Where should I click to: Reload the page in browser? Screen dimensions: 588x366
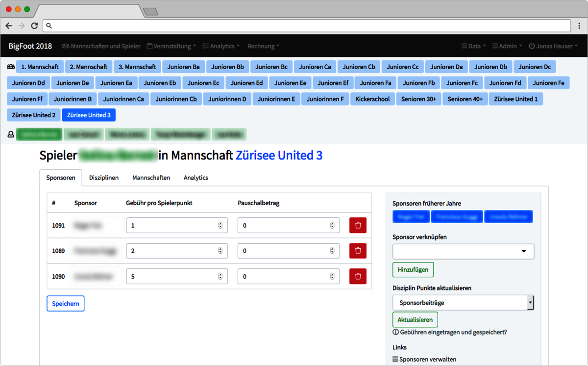coord(34,26)
